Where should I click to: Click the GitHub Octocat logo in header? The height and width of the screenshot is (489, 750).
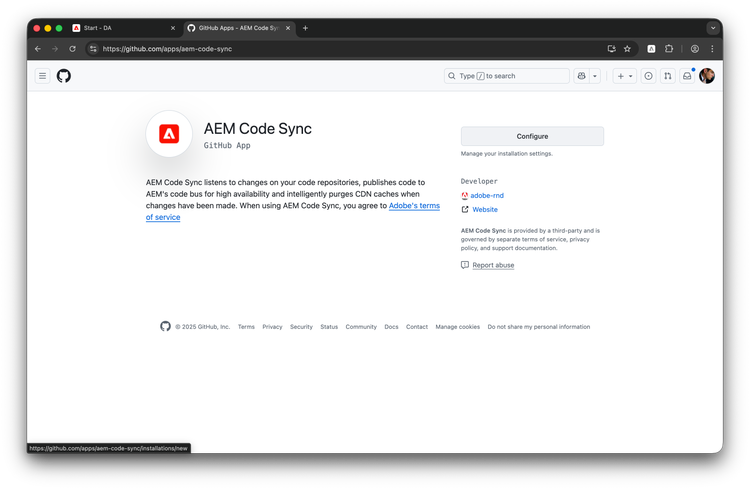pyautogui.click(x=64, y=76)
